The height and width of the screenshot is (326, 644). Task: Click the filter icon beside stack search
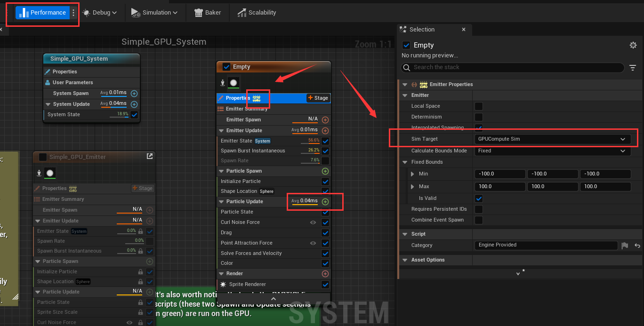[x=633, y=68]
